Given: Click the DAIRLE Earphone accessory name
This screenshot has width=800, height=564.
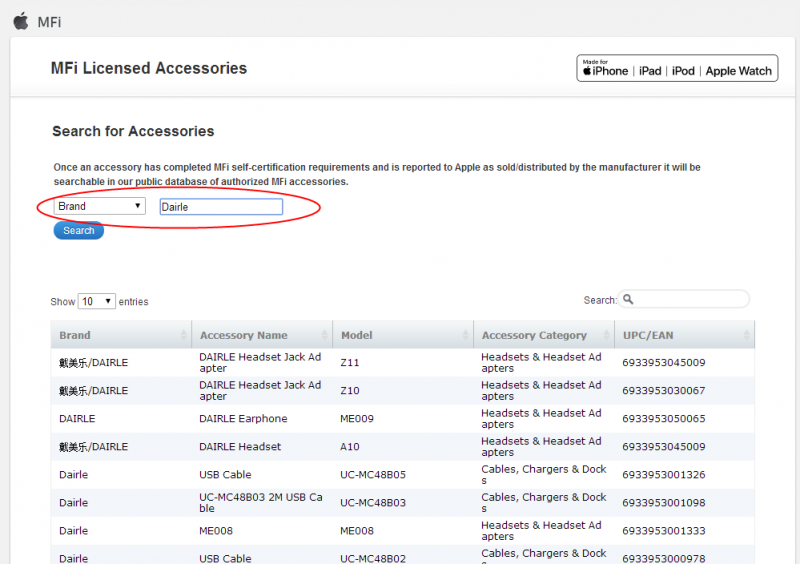Looking at the screenshot, I should (x=243, y=419).
